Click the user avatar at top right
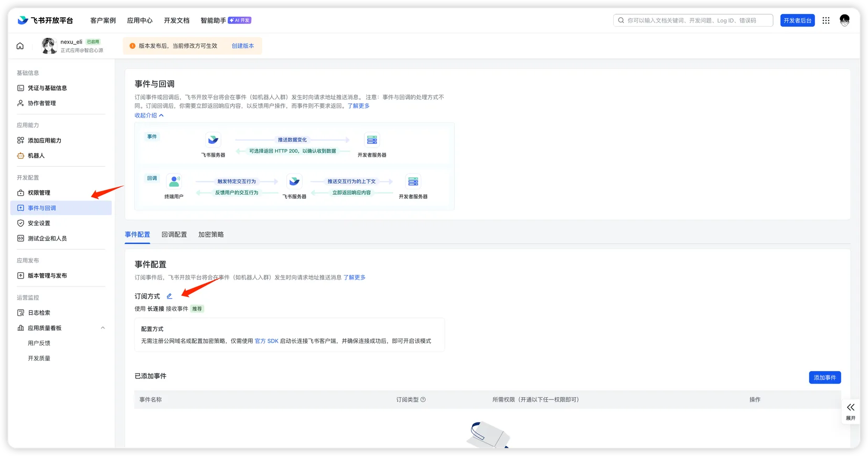Image resolution: width=868 pixels, height=456 pixels. (844, 20)
